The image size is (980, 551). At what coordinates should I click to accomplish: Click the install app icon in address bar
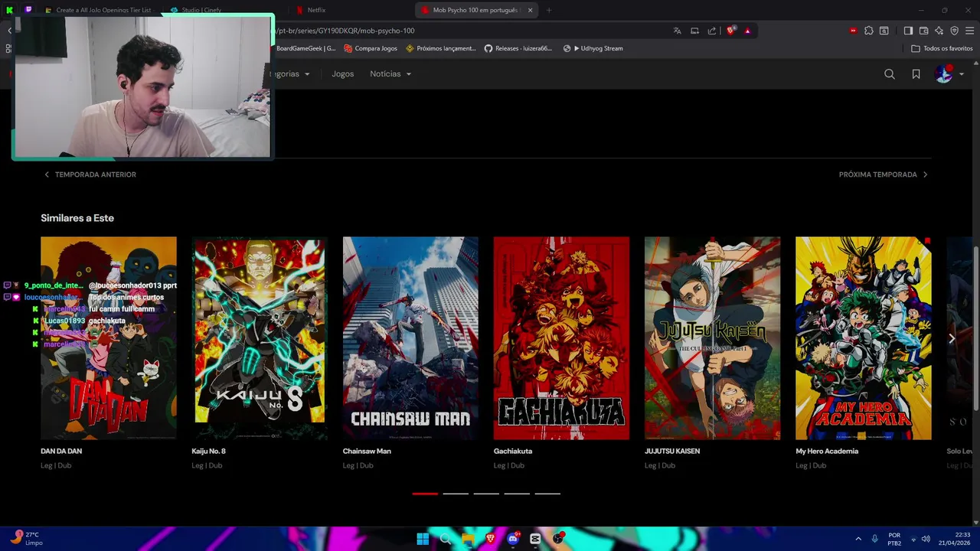pos(694,31)
